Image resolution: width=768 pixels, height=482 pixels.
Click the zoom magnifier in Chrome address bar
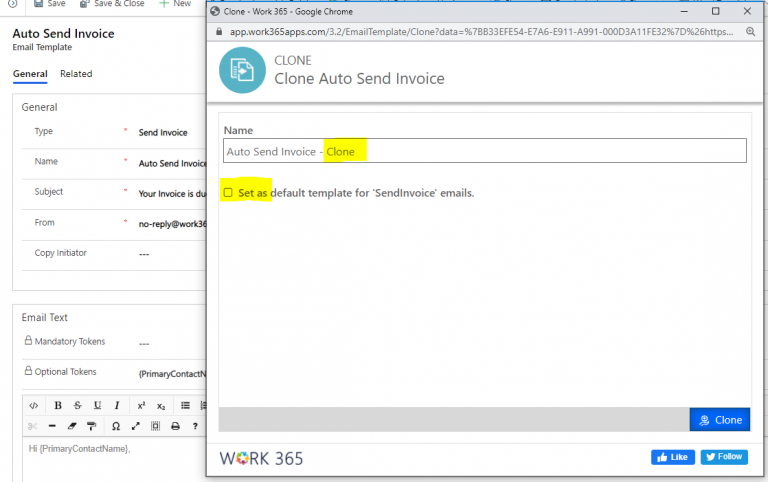point(750,32)
